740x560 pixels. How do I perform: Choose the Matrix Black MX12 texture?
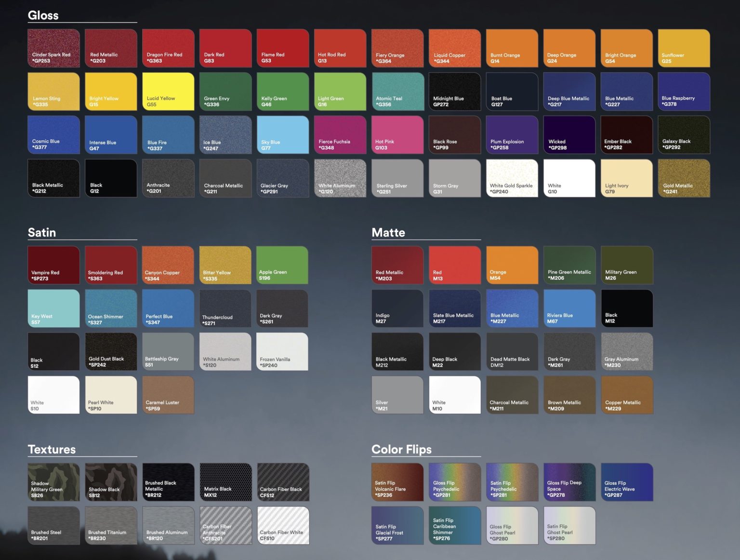(226, 482)
